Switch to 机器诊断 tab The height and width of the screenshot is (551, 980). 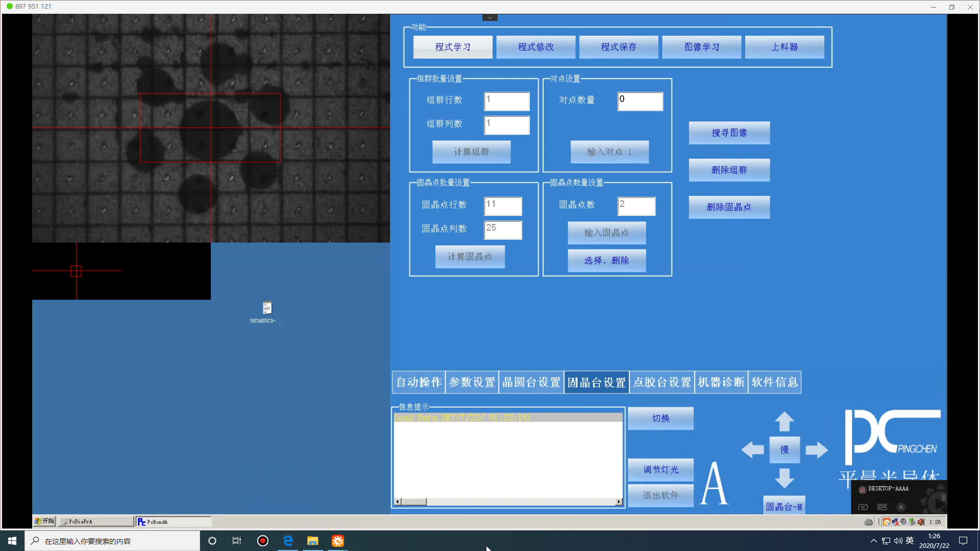click(721, 382)
